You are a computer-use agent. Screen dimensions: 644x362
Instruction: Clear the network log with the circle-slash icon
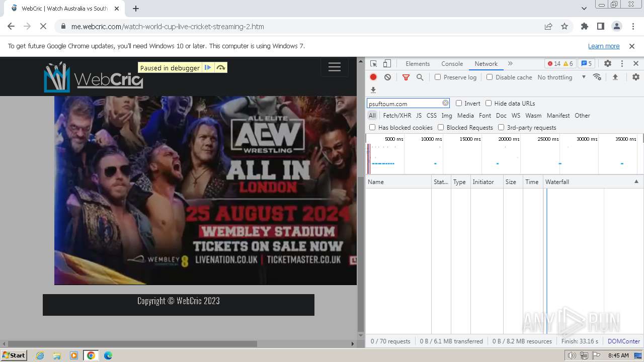pyautogui.click(x=387, y=77)
